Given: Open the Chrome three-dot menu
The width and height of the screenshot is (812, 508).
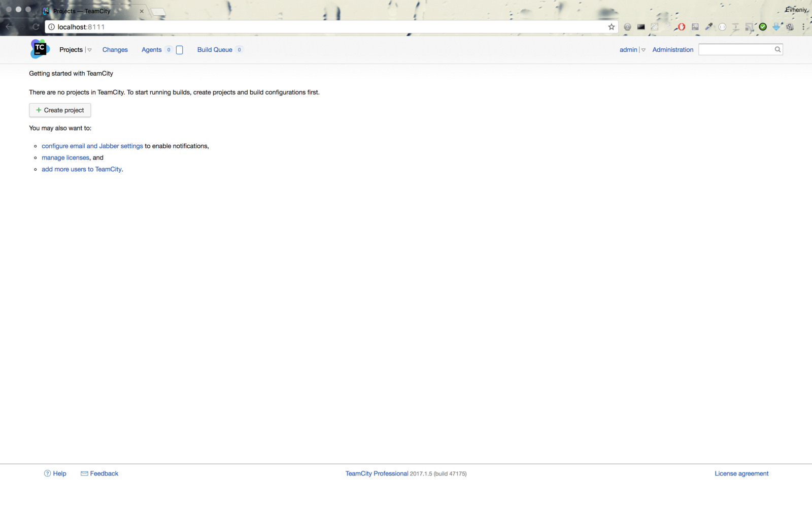Looking at the screenshot, I should (x=803, y=27).
